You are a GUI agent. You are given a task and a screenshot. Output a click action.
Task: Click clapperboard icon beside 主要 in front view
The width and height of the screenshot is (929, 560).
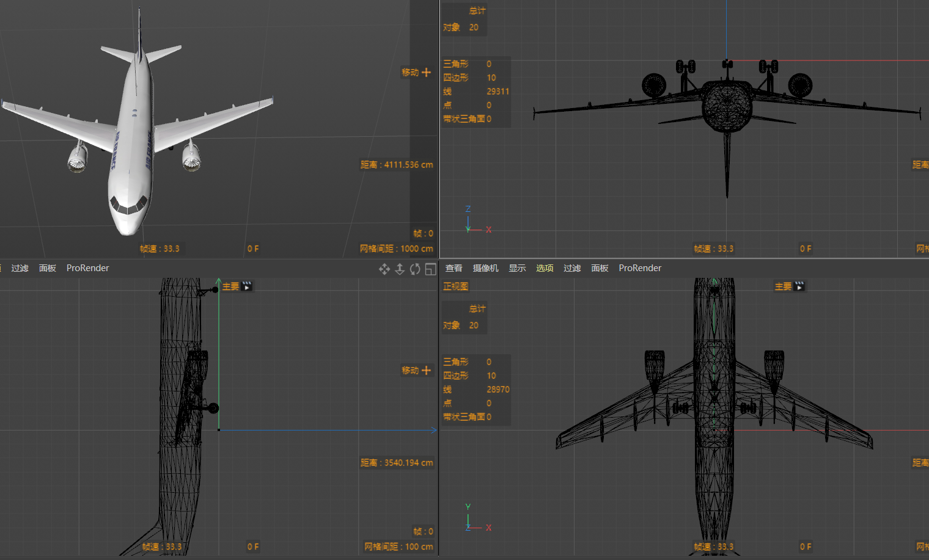coord(799,286)
